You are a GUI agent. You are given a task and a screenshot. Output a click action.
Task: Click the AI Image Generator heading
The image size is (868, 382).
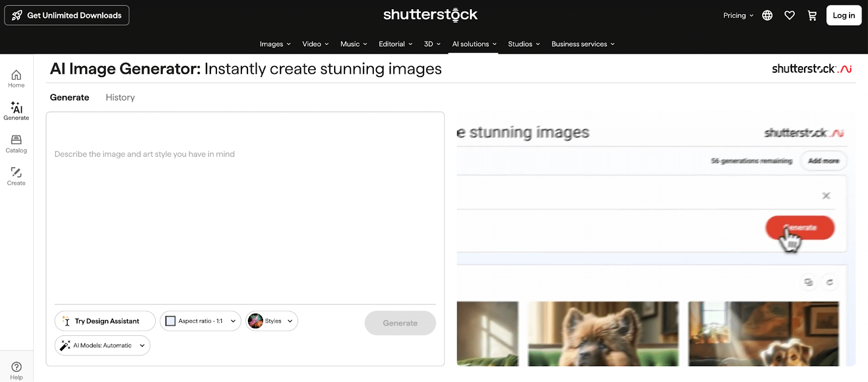click(246, 69)
